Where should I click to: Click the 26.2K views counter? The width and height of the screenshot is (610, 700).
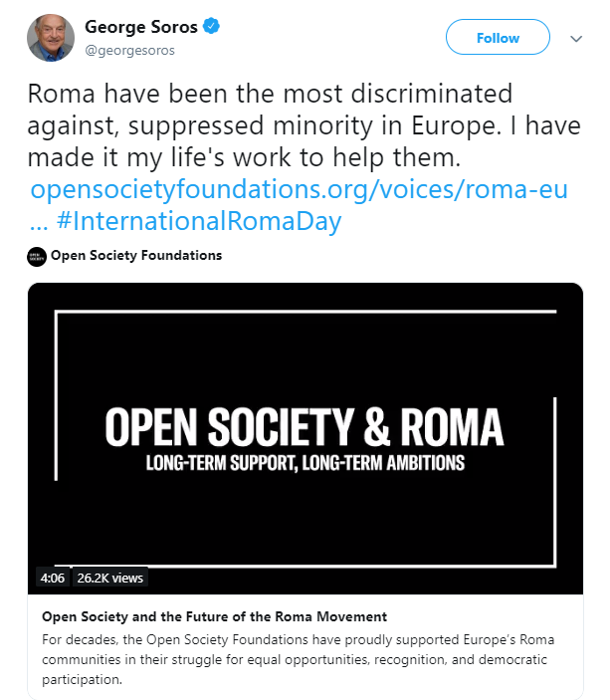click(x=109, y=578)
